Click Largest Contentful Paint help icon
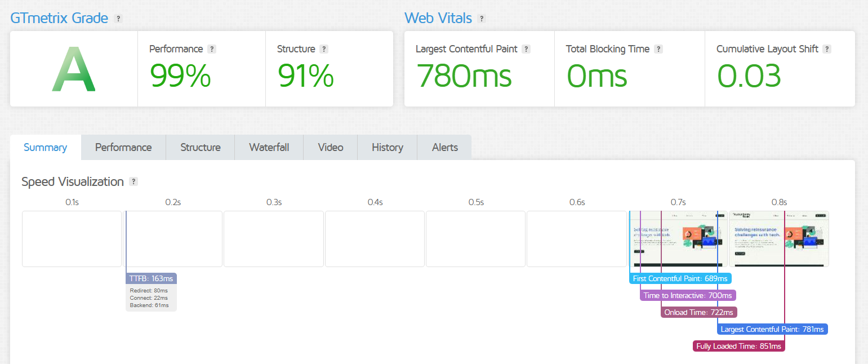This screenshot has height=364, width=868. 526,49
